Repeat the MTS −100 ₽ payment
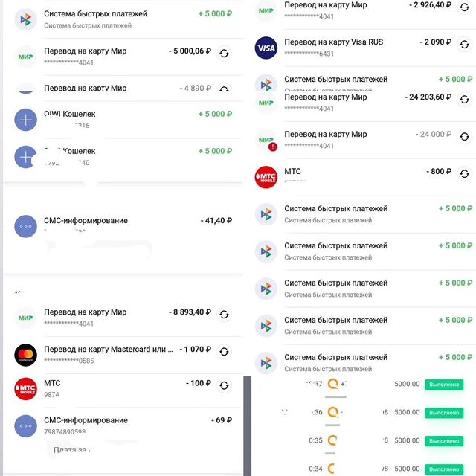Image resolution: width=476 pixels, height=476 pixels. pos(224,385)
